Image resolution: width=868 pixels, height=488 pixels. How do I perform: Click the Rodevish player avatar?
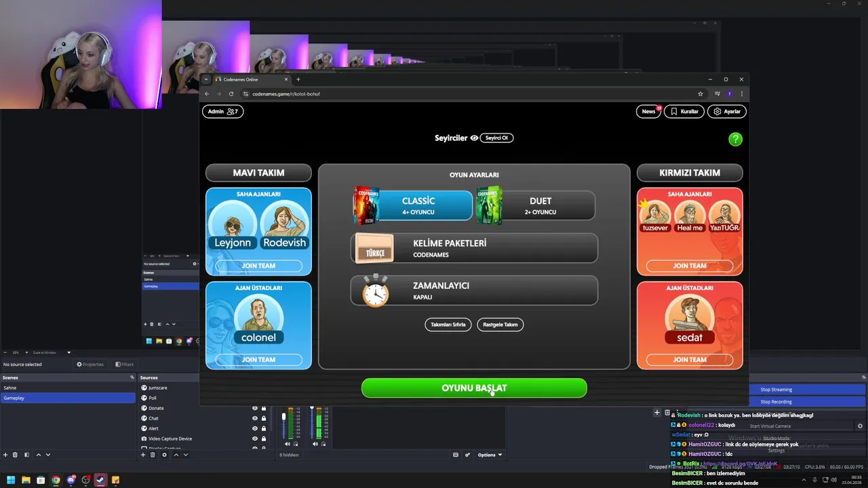(x=284, y=224)
